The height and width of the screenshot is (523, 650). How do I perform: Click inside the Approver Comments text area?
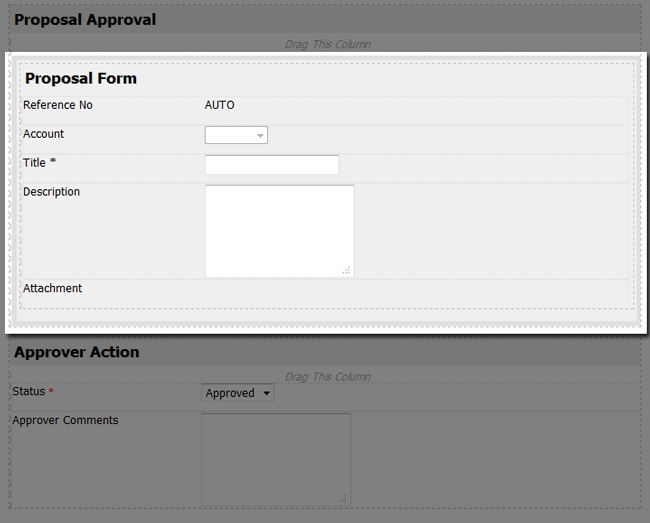(x=275, y=458)
